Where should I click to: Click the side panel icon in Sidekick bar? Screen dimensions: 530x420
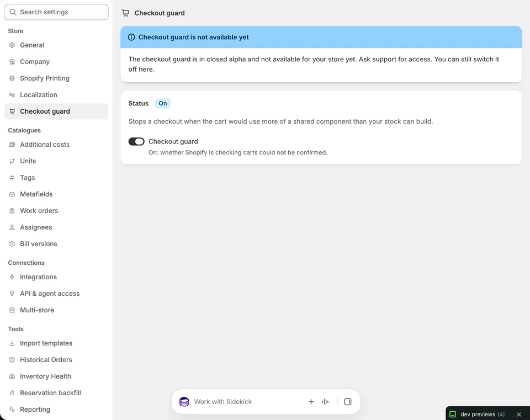[348, 401]
